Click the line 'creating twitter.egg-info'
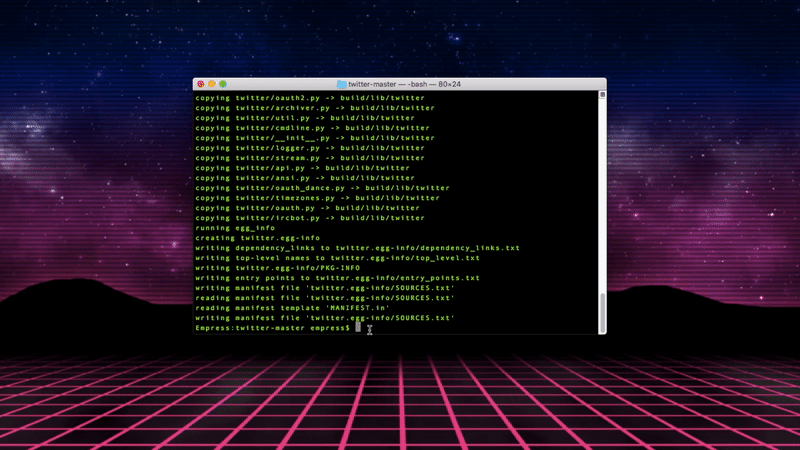The height and width of the screenshot is (450, 800). [x=257, y=238]
